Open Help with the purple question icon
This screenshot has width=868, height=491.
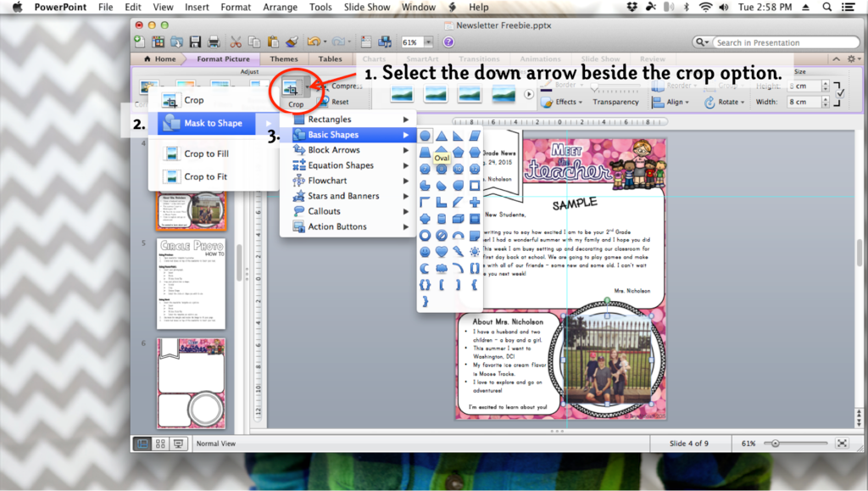(448, 42)
